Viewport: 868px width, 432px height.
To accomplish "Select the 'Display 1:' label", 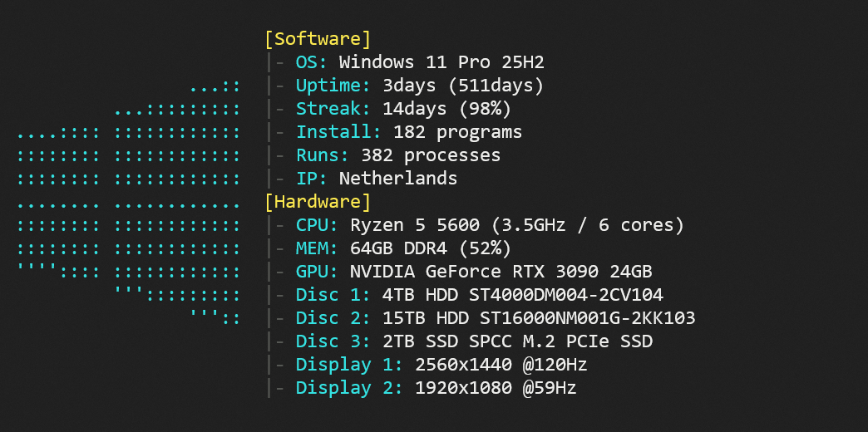I will (349, 365).
